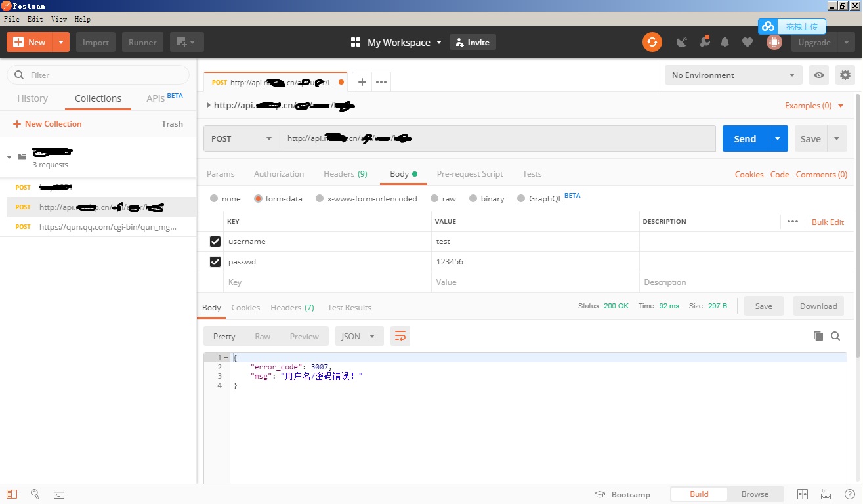863x504 pixels.
Task: Switch to Browse mode
Action: 755,494
